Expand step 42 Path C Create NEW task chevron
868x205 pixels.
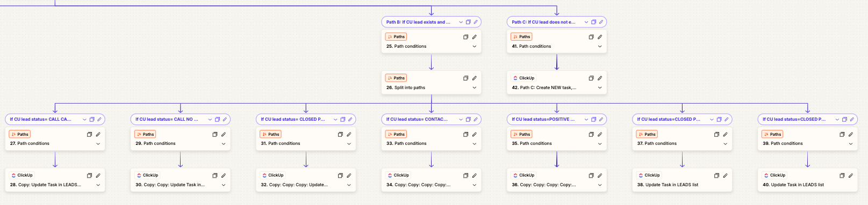pyautogui.click(x=600, y=88)
